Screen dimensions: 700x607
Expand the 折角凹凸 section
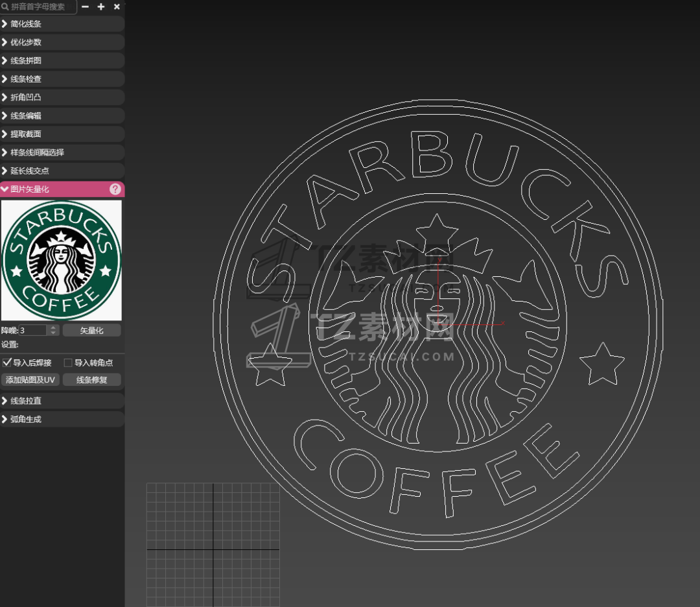tap(62, 97)
